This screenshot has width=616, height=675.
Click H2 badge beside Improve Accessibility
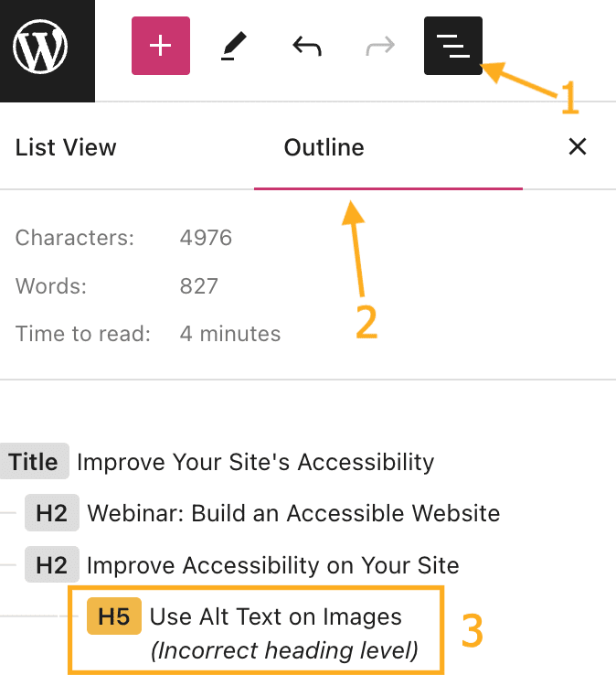point(52,565)
